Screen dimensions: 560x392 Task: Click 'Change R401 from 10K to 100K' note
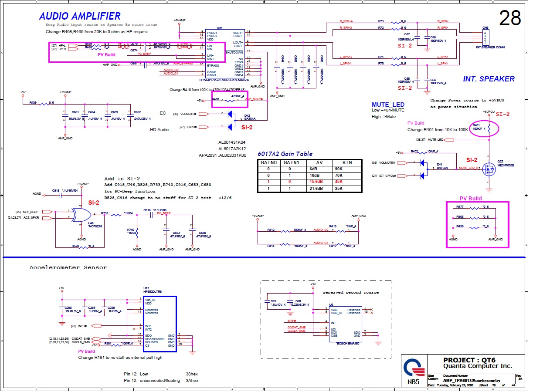438,130
